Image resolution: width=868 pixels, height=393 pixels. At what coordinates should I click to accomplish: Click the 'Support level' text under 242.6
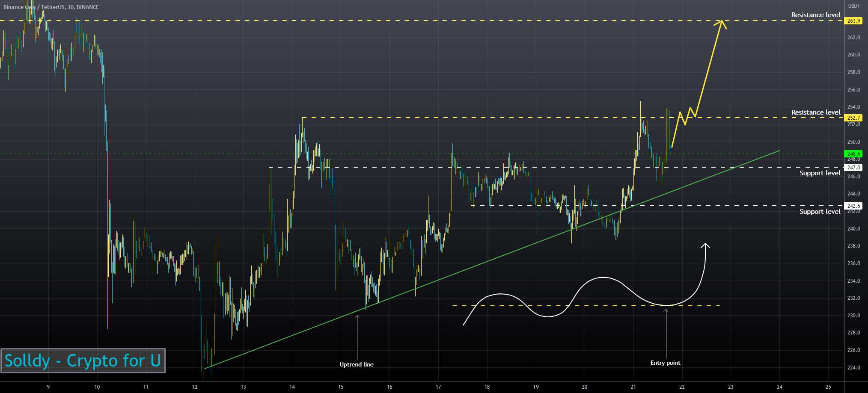(x=820, y=211)
